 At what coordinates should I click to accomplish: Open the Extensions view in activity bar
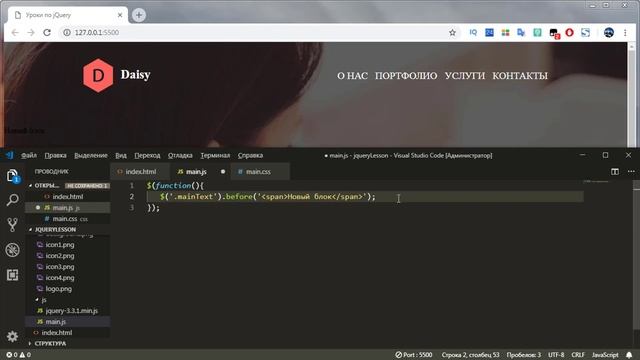13,275
